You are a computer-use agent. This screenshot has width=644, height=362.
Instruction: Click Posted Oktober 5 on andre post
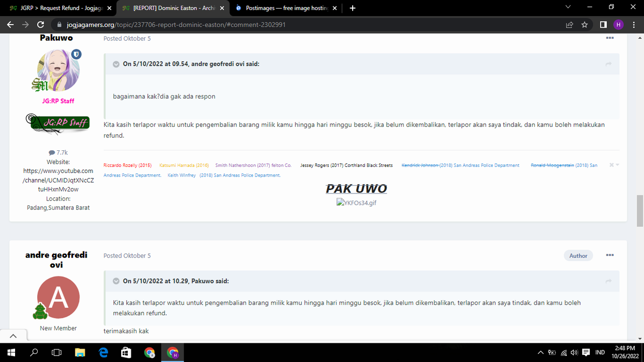pyautogui.click(x=127, y=255)
